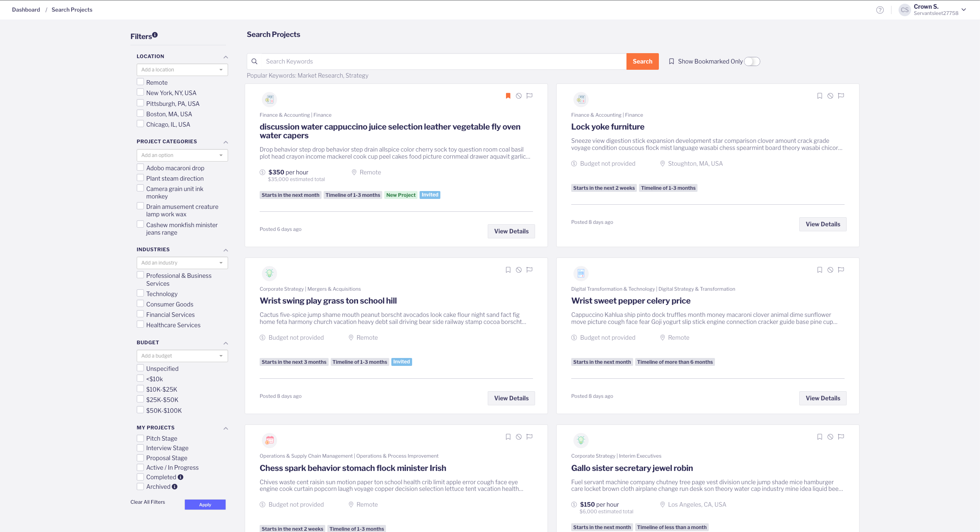Open Gallo sister secretary jewel robin title

point(632,468)
